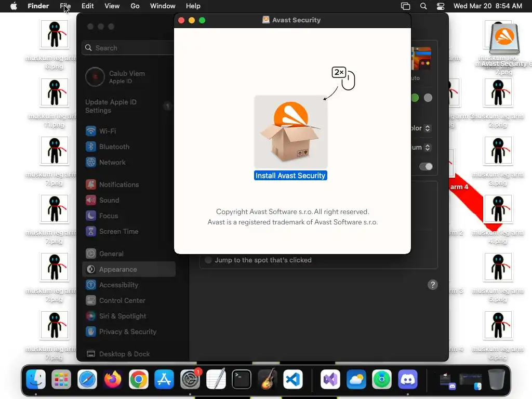Launch Visual Studio Code from the Dock

(x=293, y=379)
